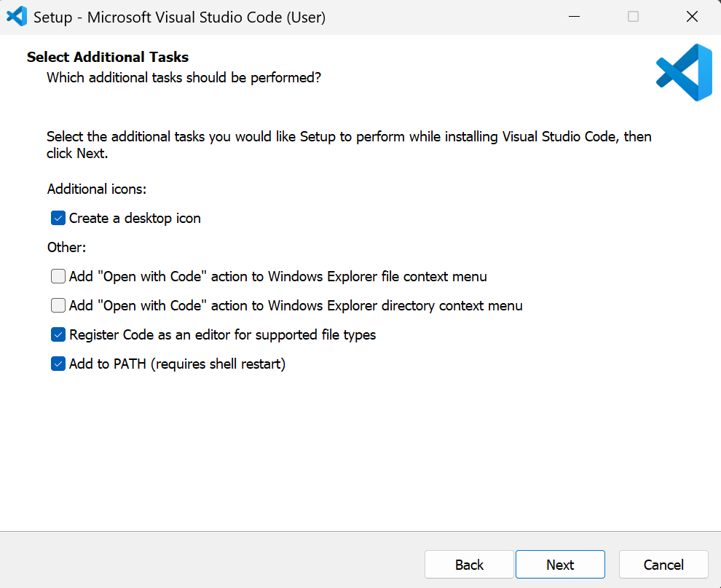Viewport: 721px width, 588px height.
Task: Go Back to previous setup step
Action: coord(469,565)
